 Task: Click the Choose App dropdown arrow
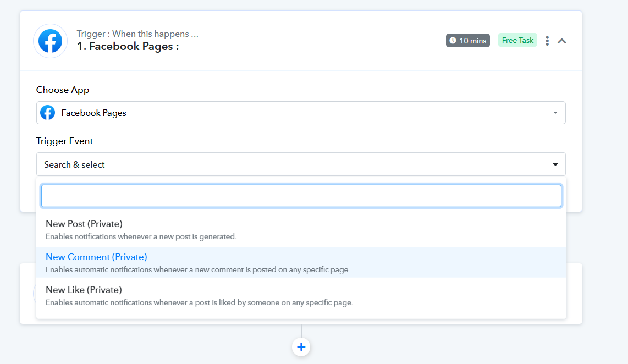point(555,113)
